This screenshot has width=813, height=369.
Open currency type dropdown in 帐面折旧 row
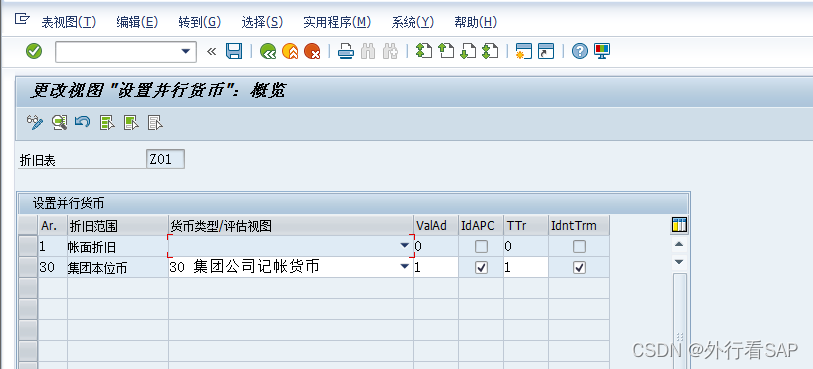click(x=405, y=246)
